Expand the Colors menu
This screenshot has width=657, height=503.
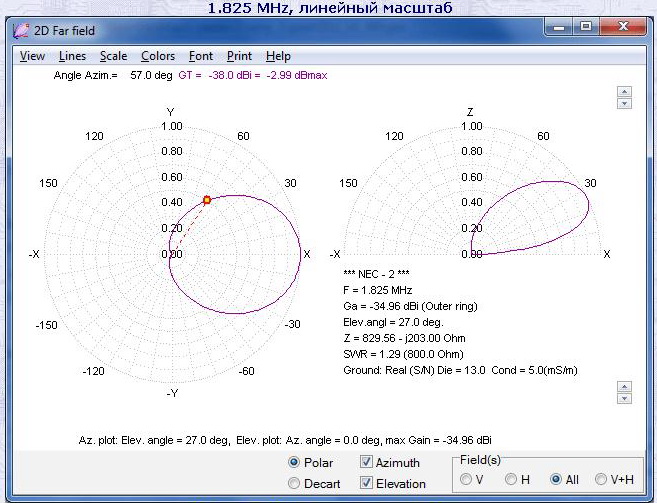(158, 56)
